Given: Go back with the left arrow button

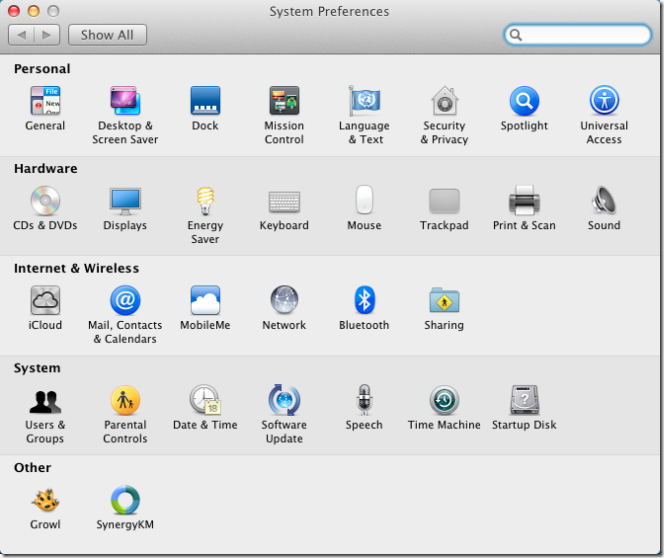Looking at the screenshot, I should pyautogui.click(x=21, y=35).
